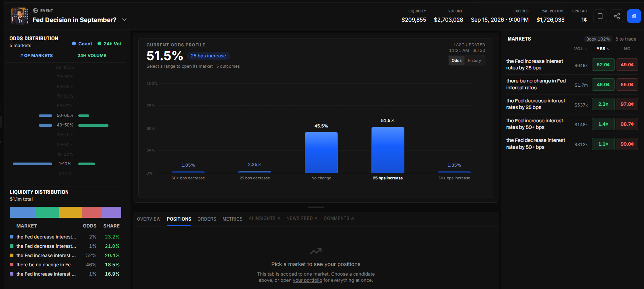Sort markets by VOL column
This screenshot has width=644, height=289.
[x=580, y=49]
